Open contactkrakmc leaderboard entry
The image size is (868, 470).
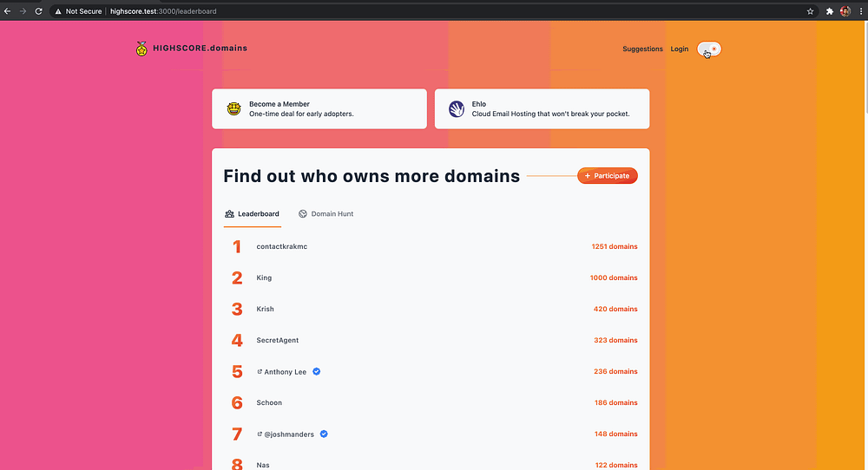pos(282,246)
